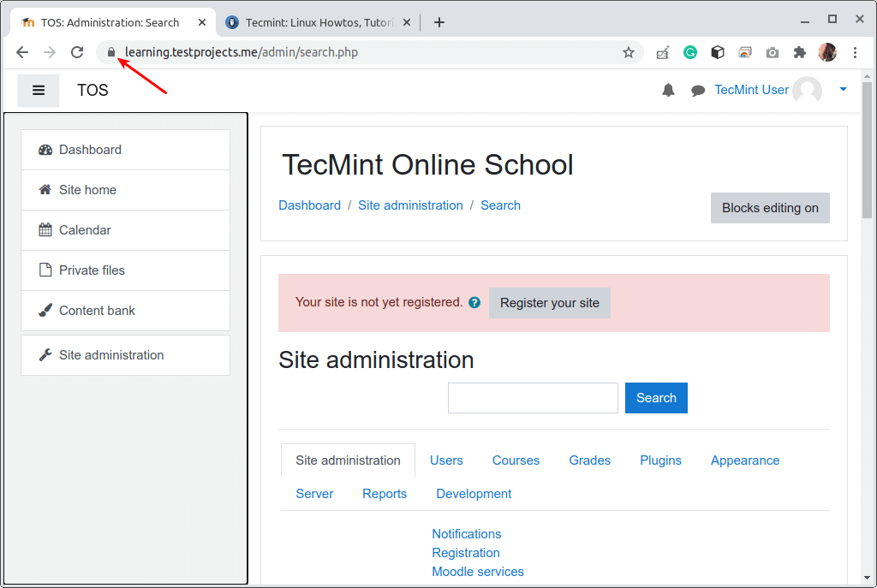877x588 pixels.
Task: Open the Notifications admin link
Action: coord(467,534)
